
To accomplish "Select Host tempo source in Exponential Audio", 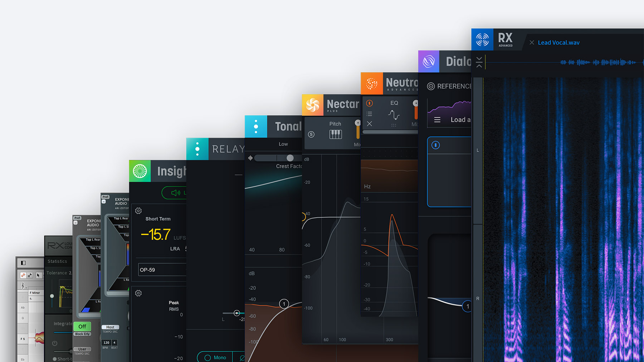I will click(110, 327).
